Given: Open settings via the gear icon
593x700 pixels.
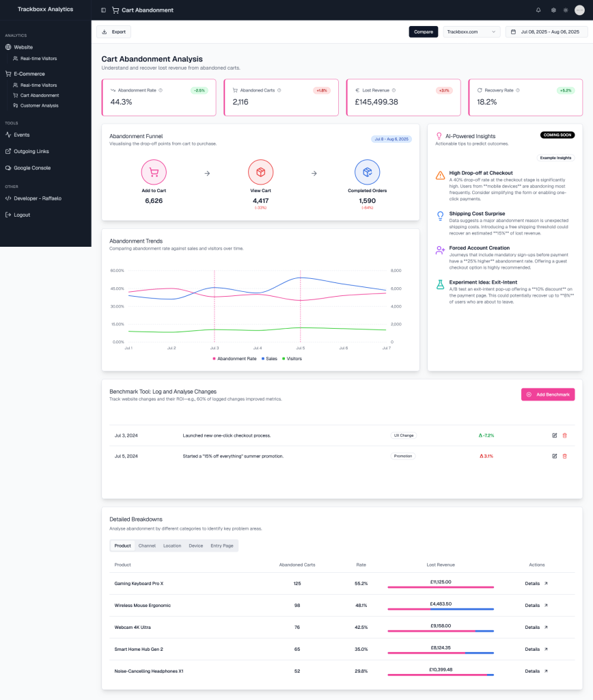Looking at the screenshot, I should click(553, 10).
